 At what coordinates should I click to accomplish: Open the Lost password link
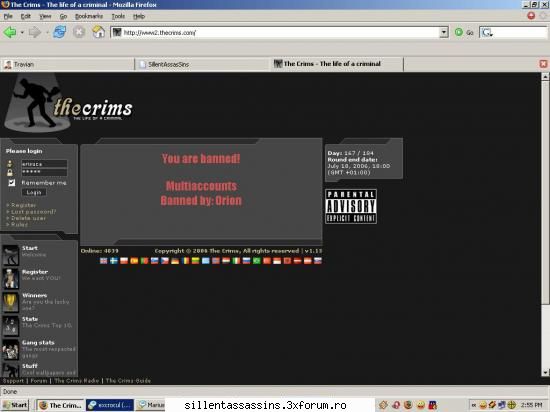(33, 211)
